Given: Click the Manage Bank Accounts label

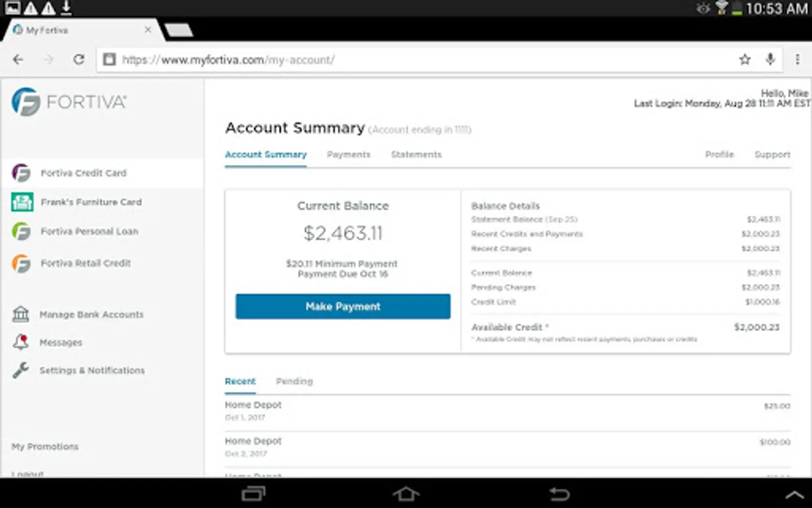Looking at the screenshot, I should (91, 314).
